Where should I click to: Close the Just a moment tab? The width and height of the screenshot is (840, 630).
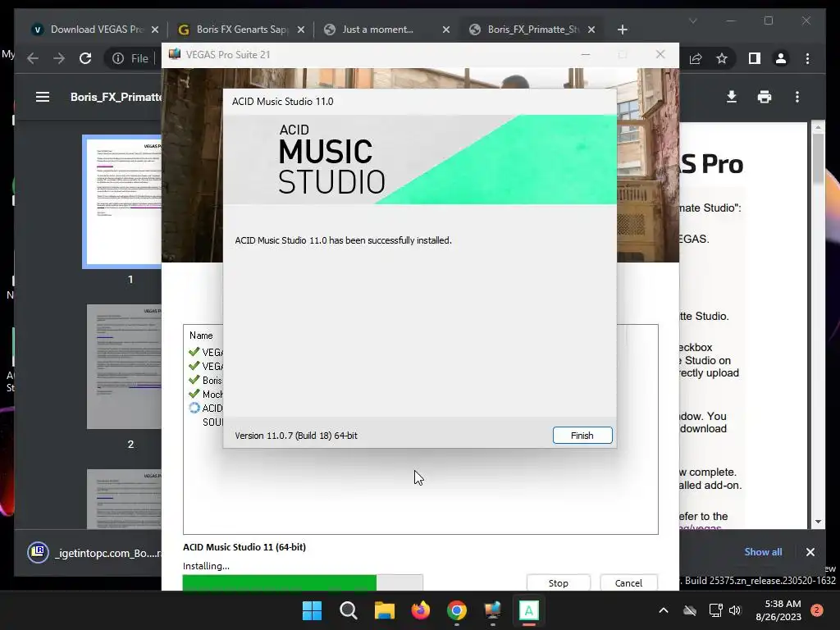coord(445,30)
